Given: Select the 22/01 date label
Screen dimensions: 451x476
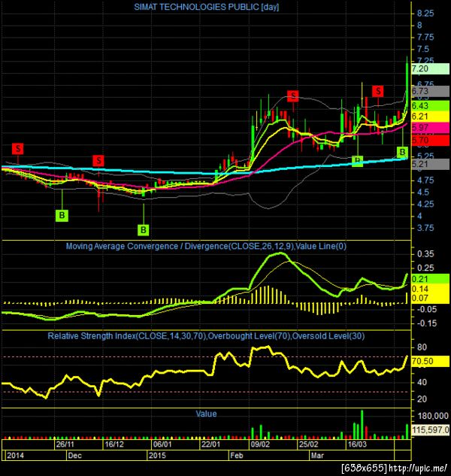Looking at the screenshot, I should [x=210, y=444].
